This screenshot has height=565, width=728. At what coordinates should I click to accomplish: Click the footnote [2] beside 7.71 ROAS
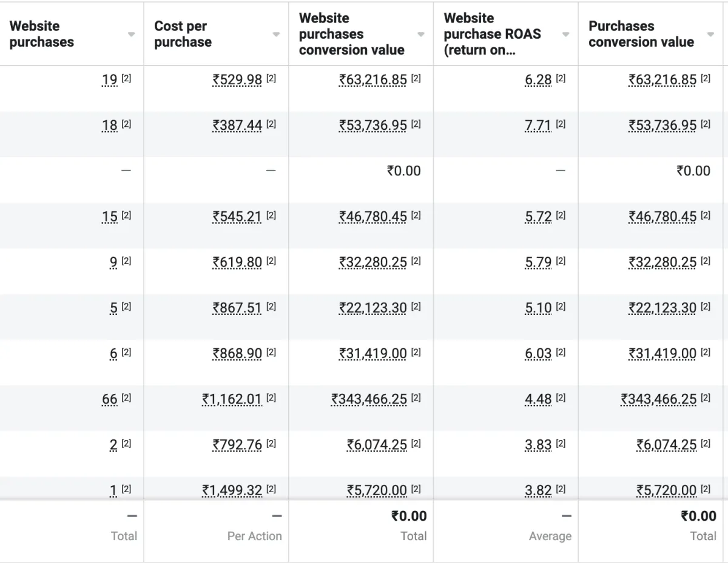[x=561, y=124]
